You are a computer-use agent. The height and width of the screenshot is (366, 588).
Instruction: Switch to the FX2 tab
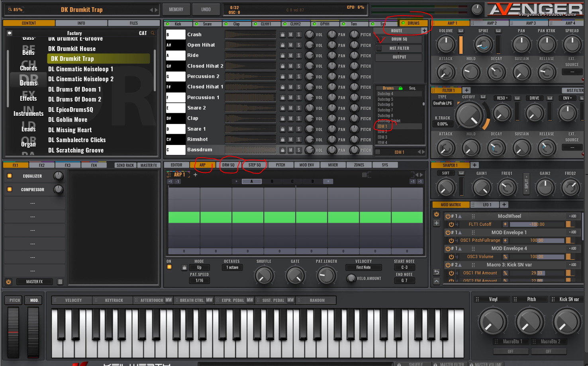[42, 165]
